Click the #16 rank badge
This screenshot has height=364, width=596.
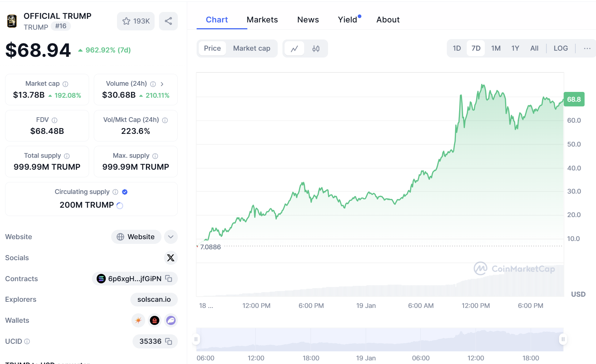[61, 26]
